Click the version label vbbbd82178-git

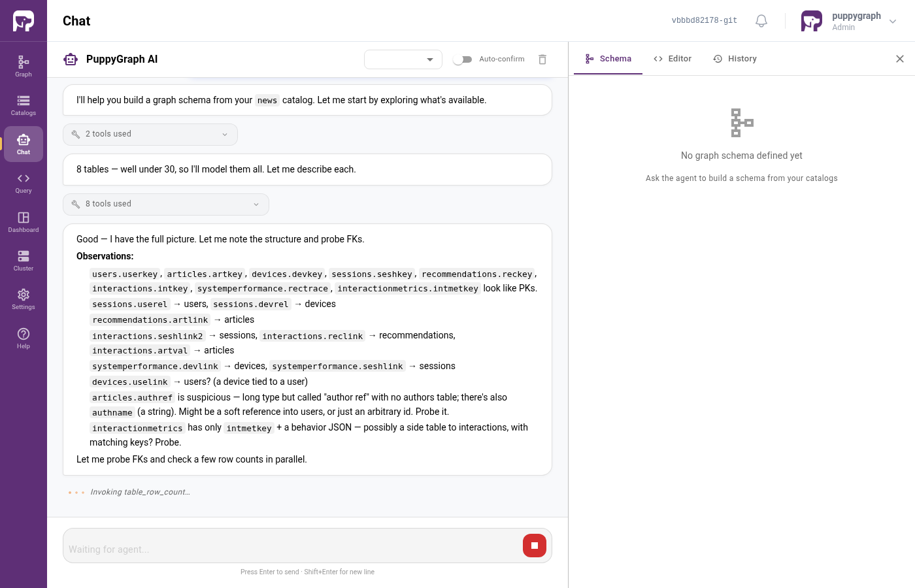pos(705,21)
